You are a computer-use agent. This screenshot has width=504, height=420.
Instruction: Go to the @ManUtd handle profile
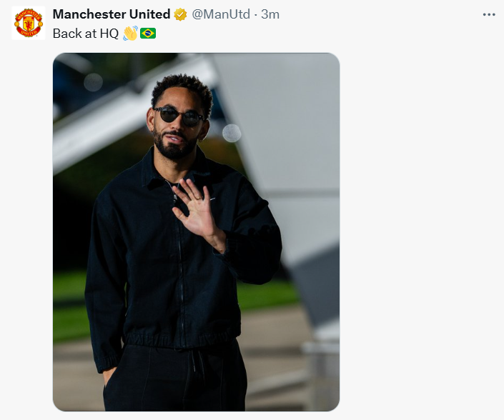(220, 14)
